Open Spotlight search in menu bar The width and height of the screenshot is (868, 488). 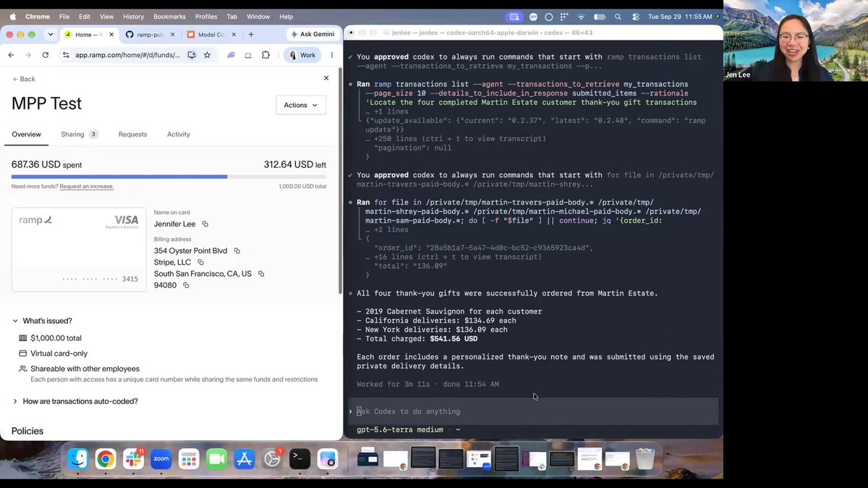(618, 17)
